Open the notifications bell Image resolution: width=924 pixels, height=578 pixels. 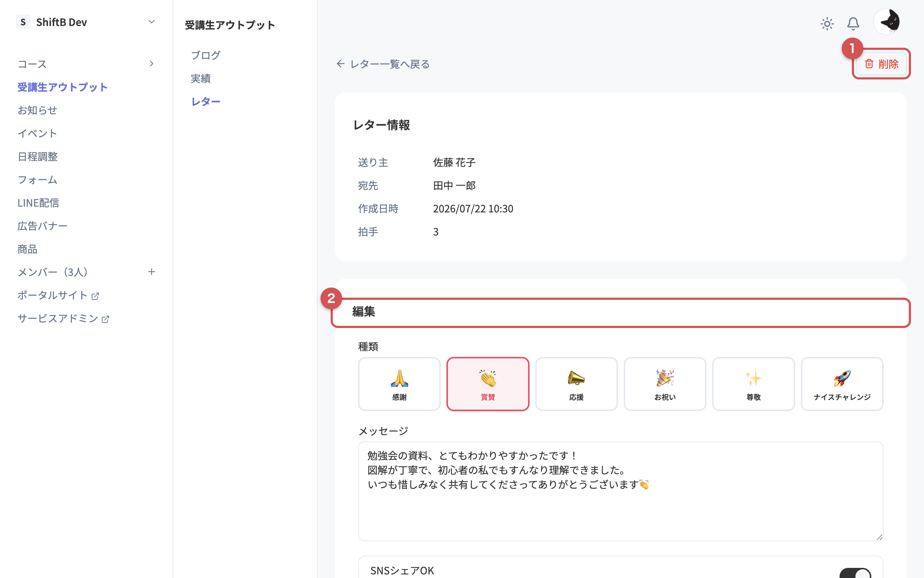pos(853,24)
